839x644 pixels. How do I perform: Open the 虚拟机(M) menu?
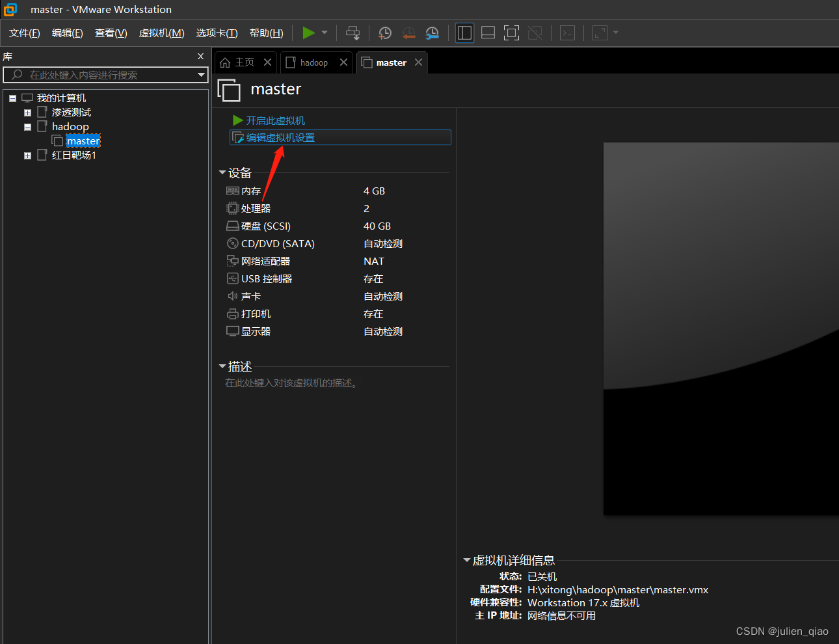162,33
